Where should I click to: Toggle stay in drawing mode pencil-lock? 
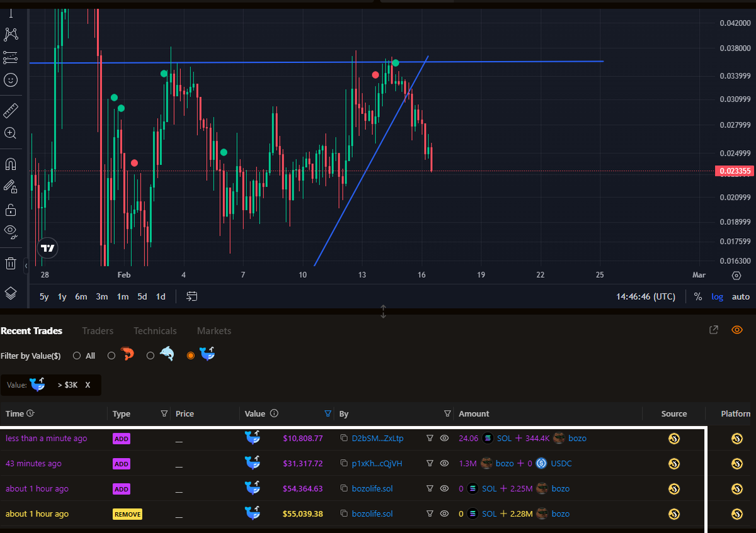click(x=11, y=186)
